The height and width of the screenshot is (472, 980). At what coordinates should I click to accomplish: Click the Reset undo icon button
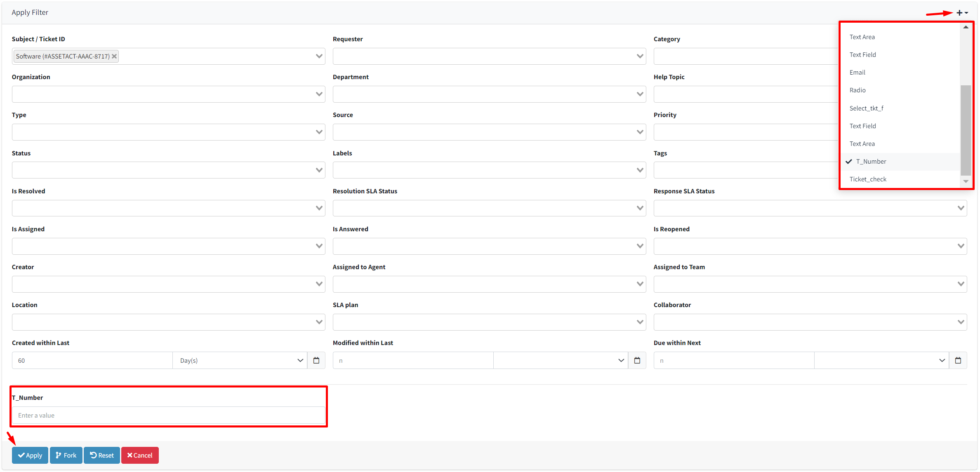coord(93,455)
